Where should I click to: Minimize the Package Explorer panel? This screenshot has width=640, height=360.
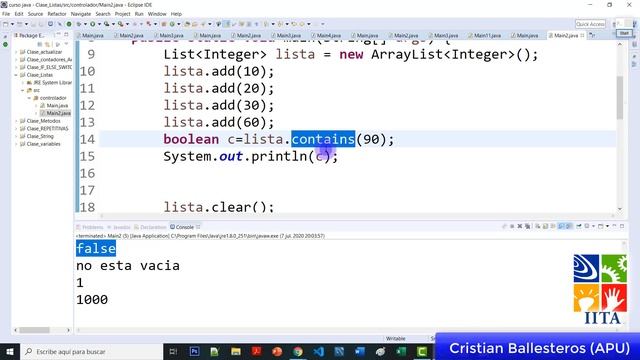58,35
